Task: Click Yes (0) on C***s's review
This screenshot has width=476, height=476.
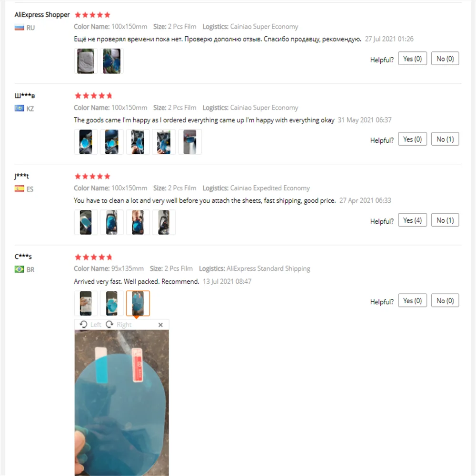Action: coord(412,300)
